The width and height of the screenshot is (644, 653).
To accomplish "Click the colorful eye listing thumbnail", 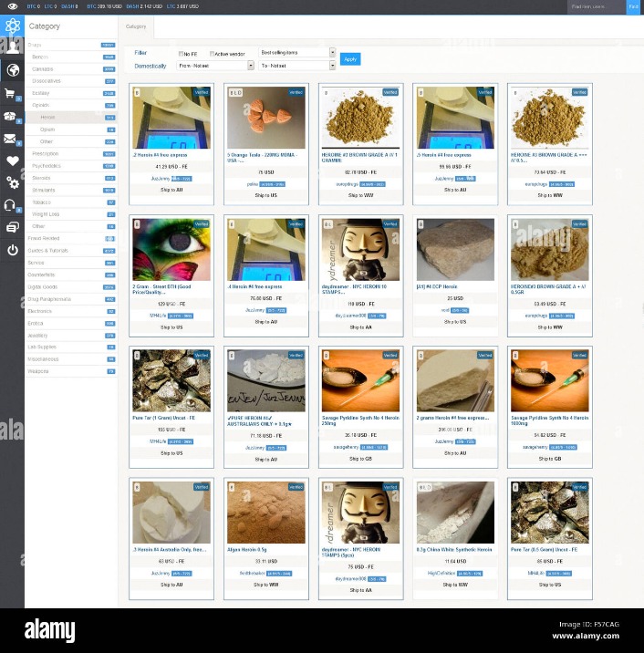I will 171,250.
